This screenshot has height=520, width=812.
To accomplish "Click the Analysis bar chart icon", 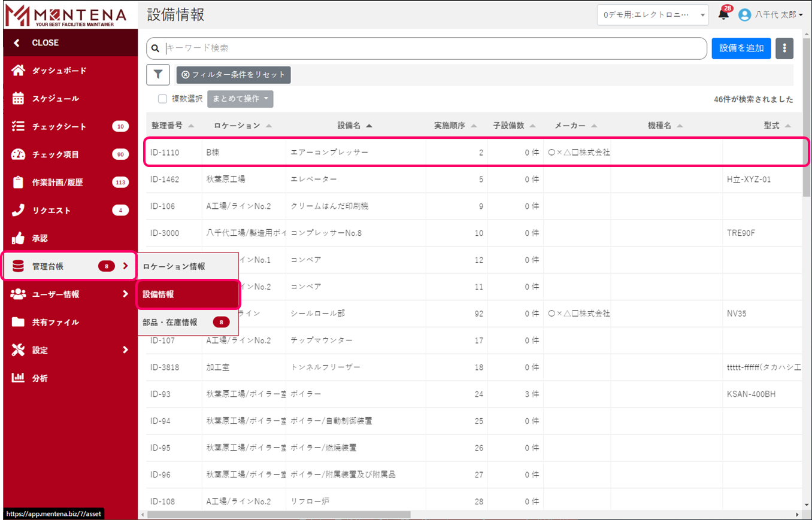I will pyautogui.click(x=18, y=378).
